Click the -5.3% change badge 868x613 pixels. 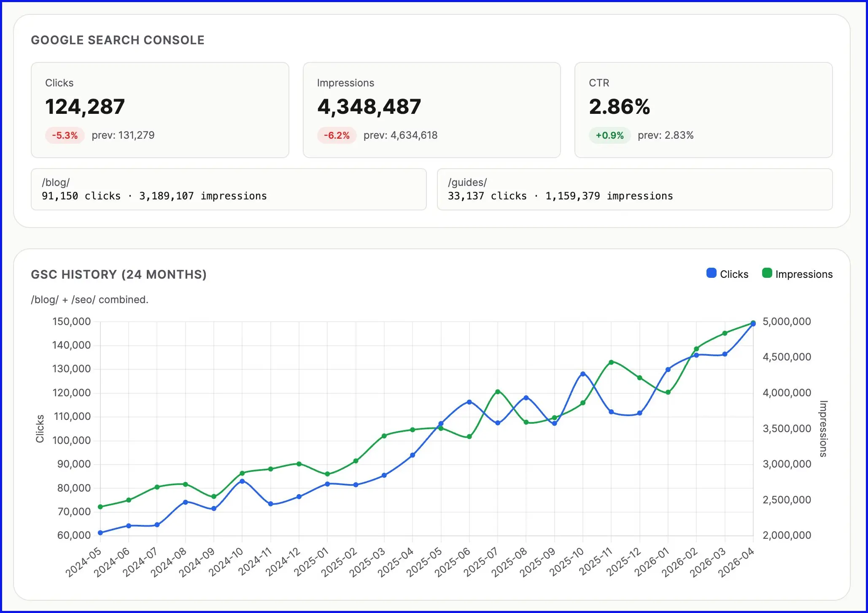click(65, 135)
